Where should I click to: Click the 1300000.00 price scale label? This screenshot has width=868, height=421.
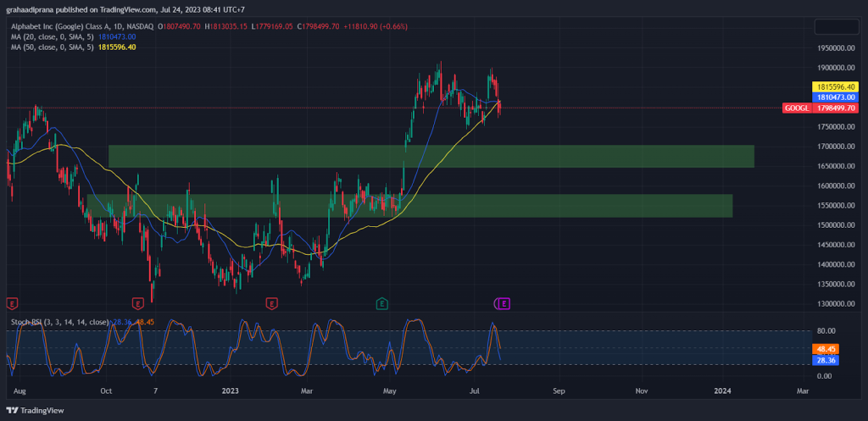837,304
